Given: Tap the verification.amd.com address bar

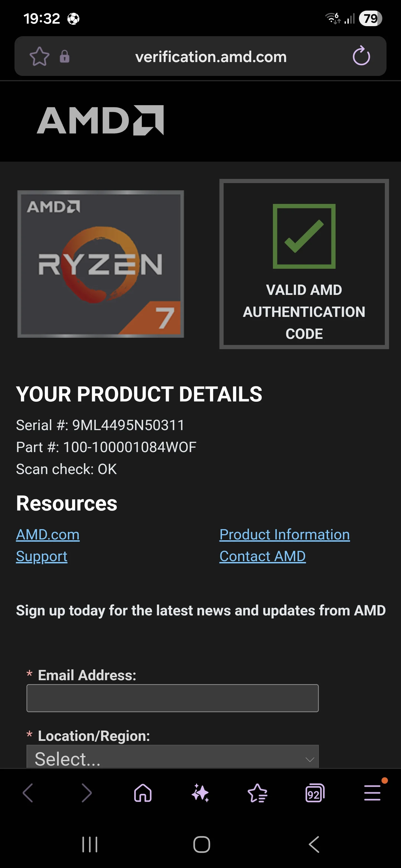Looking at the screenshot, I should coord(211,56).
